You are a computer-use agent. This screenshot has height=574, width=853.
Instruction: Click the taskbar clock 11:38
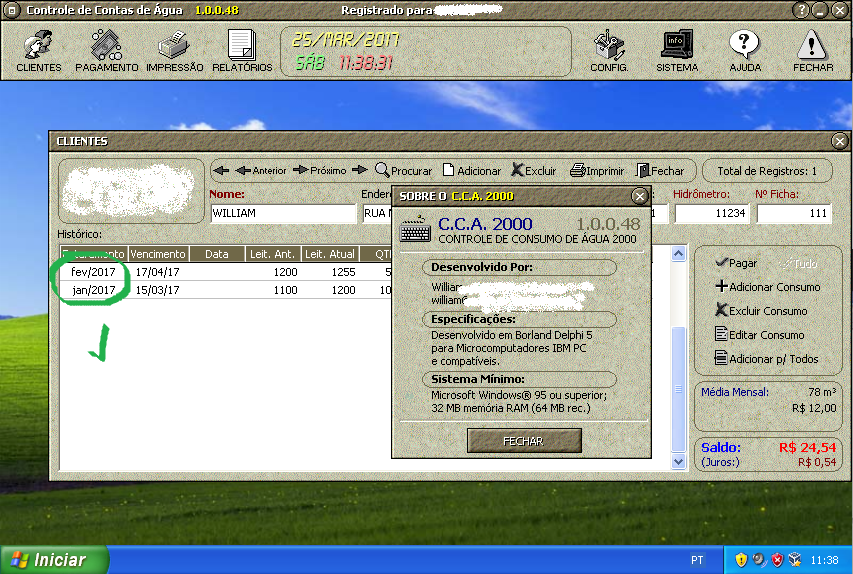[x=824, y=560]
